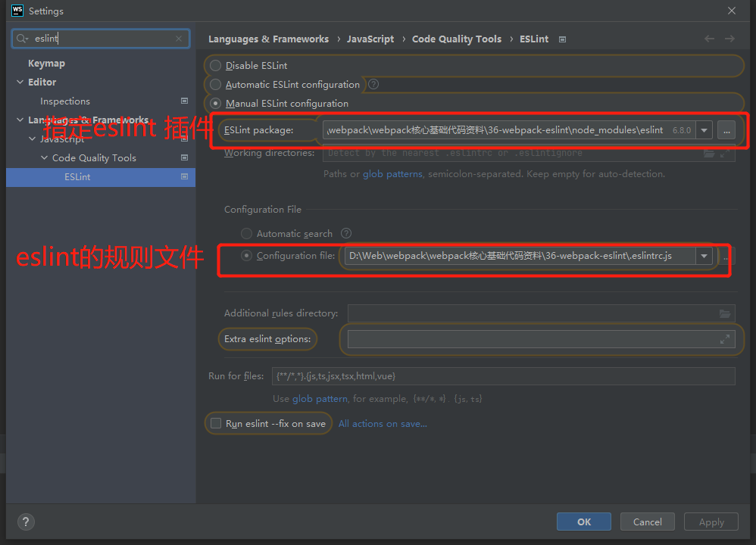This screenshot has width=756, height=545.
Task: Clear the eslint search text with X
Action: pos(179,39)
